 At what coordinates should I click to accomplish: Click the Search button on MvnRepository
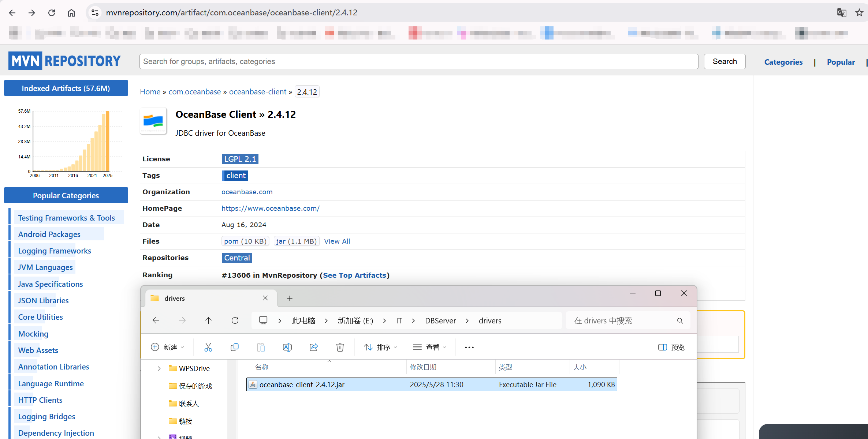(x=724, y=61)
